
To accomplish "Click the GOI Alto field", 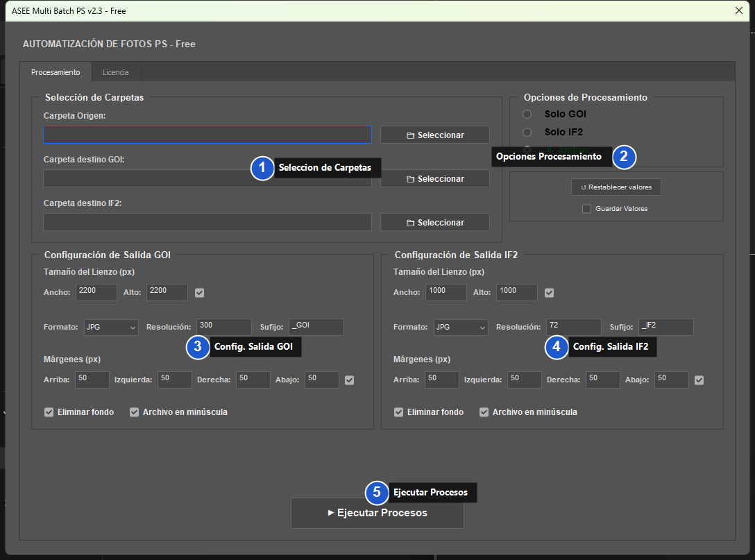I will click(x=167, y=292).
